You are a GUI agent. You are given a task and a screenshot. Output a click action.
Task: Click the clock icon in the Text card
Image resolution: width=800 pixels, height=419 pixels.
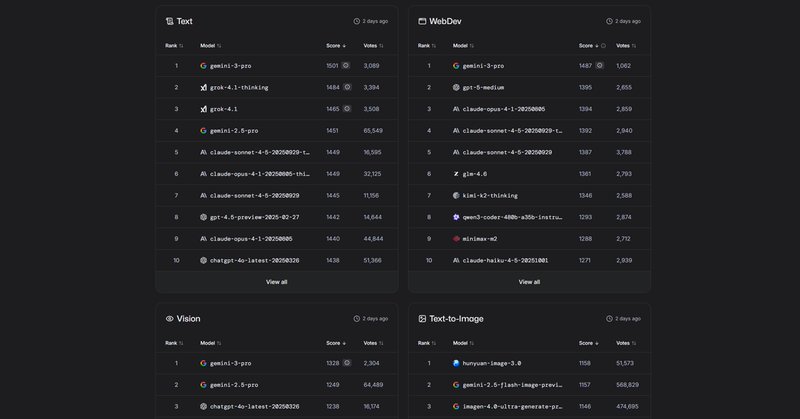tap(357, 21)
